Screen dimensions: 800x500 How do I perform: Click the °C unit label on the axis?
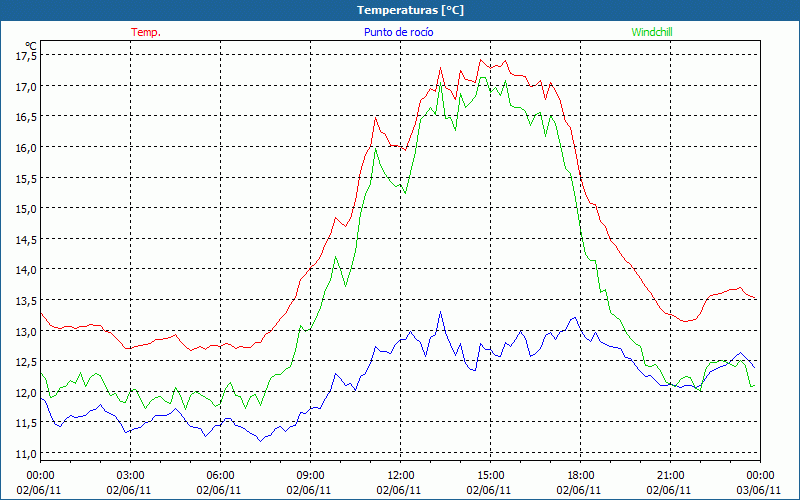[31, 45]
